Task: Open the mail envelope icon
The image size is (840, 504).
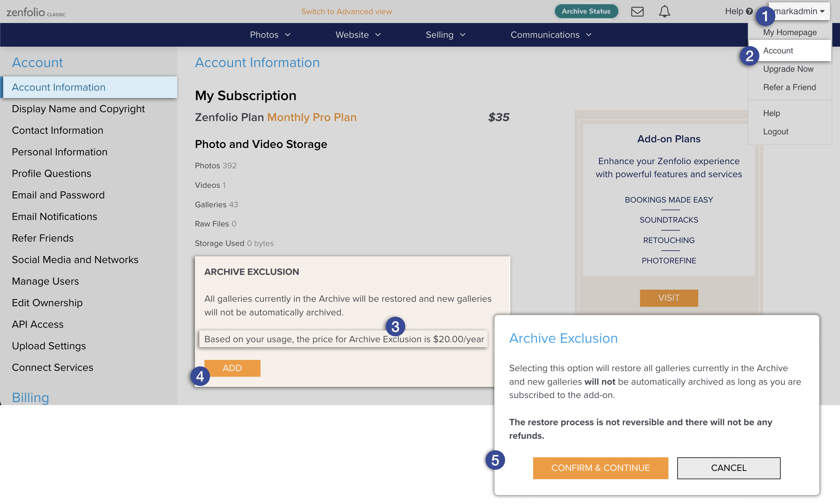Action: pos(637,12)
